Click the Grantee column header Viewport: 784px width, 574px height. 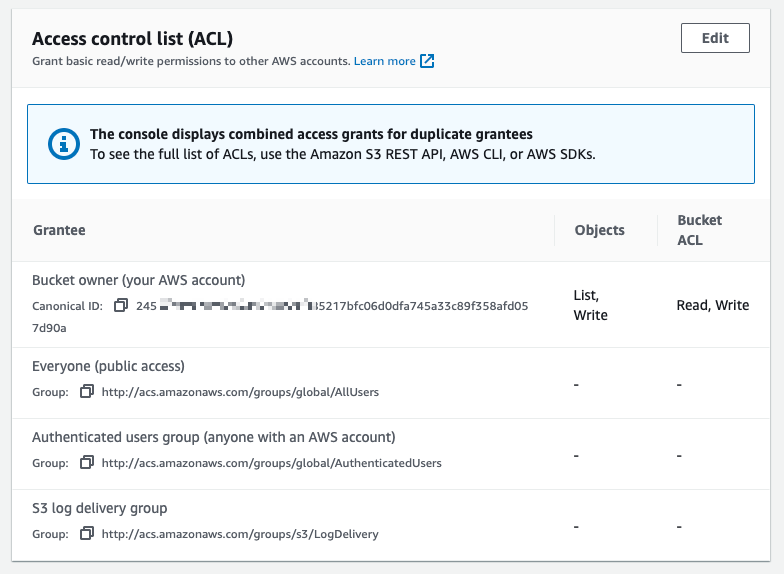(x=59, y=230)
